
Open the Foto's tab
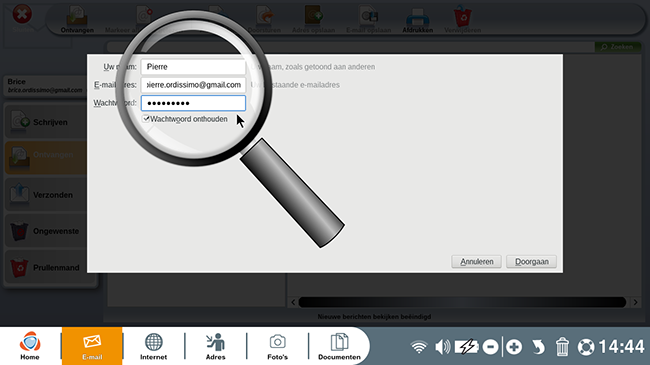[x=277, y=346]
